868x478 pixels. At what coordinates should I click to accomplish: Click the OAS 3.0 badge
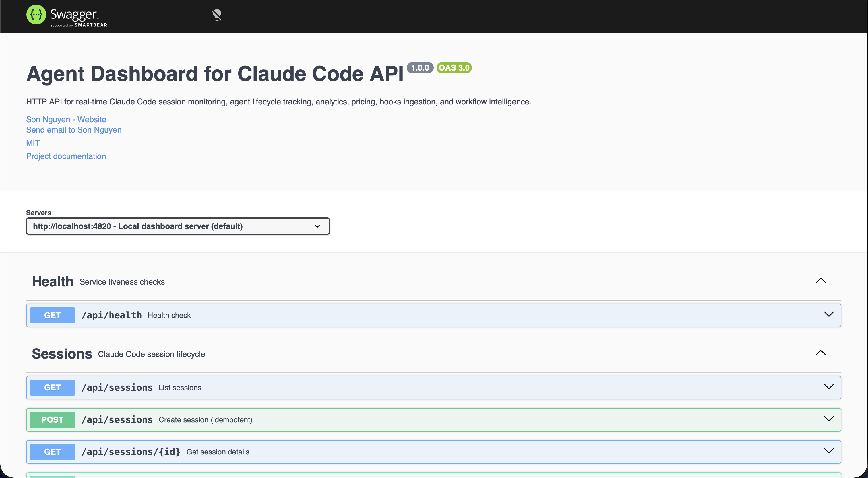pos(454,68)
